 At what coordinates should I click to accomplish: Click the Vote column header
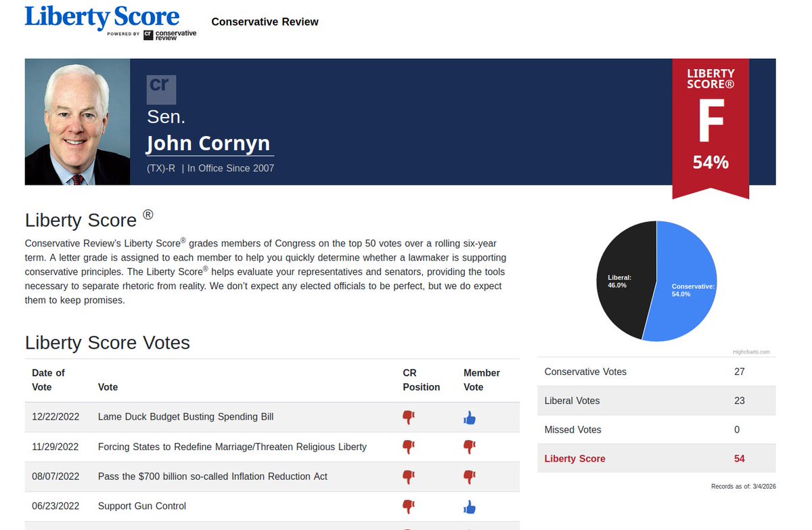[x=108, y=387]
